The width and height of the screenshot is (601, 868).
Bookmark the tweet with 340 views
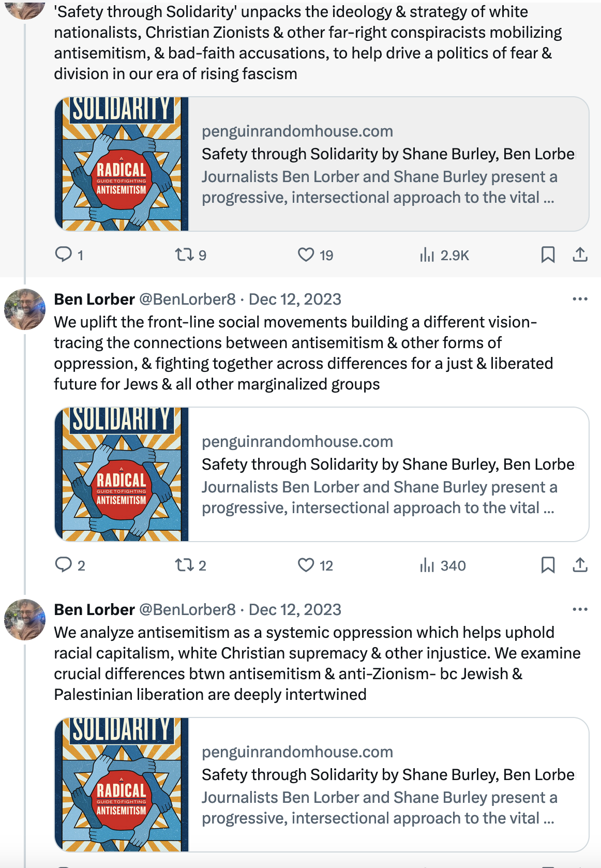(x=548, y=565)
